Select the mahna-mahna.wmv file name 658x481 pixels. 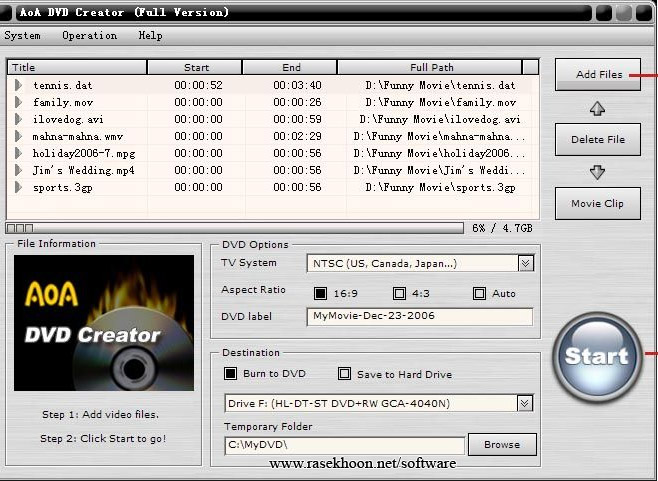[x=78, y=136]
